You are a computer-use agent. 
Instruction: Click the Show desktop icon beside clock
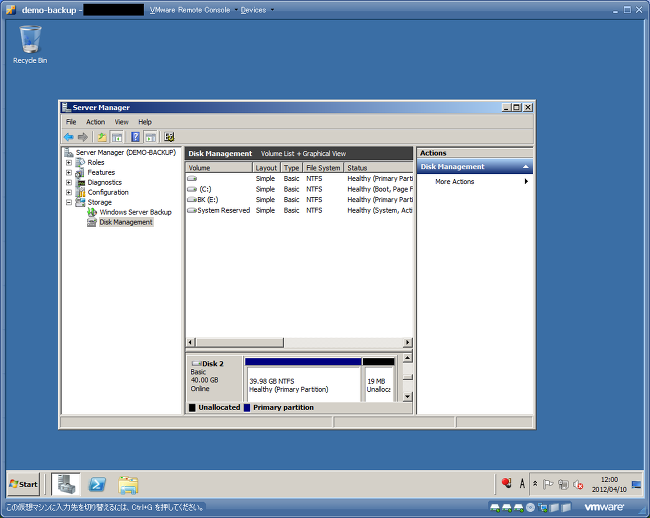pos(636,484)
